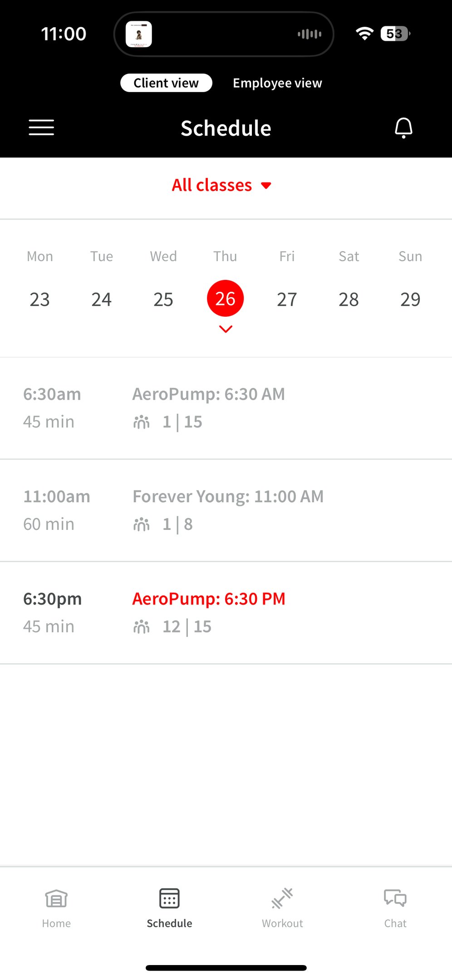The height and width of the screenshot is (980, 452).
Task: Select Monday 23 in week strip
Action: point(39,299)
